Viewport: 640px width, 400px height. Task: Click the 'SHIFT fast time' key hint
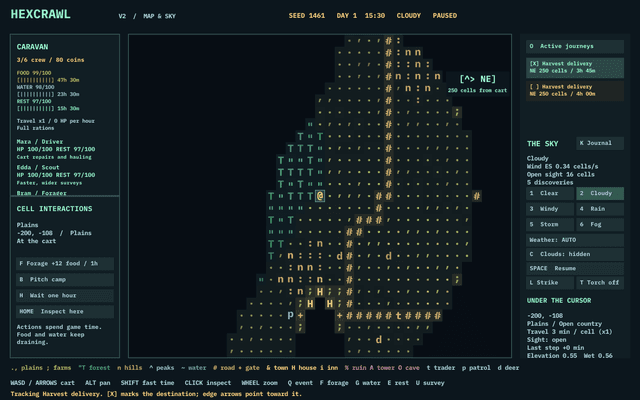pyautogui.click(x=147, y=383)
